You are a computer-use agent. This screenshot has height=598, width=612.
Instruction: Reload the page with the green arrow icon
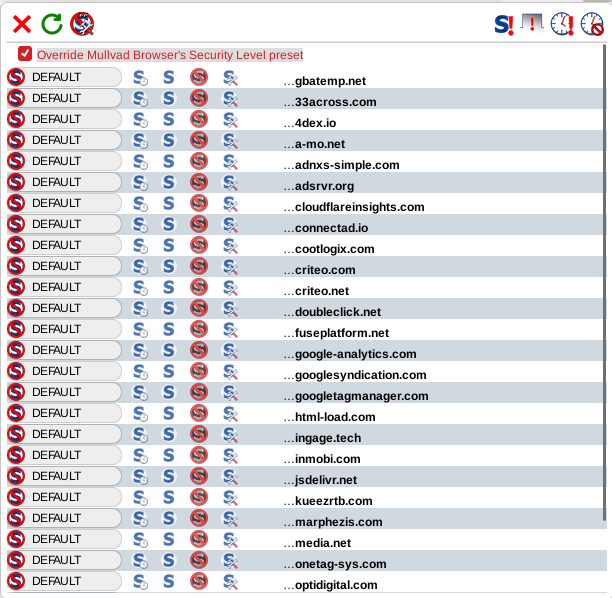click(52, 24)
